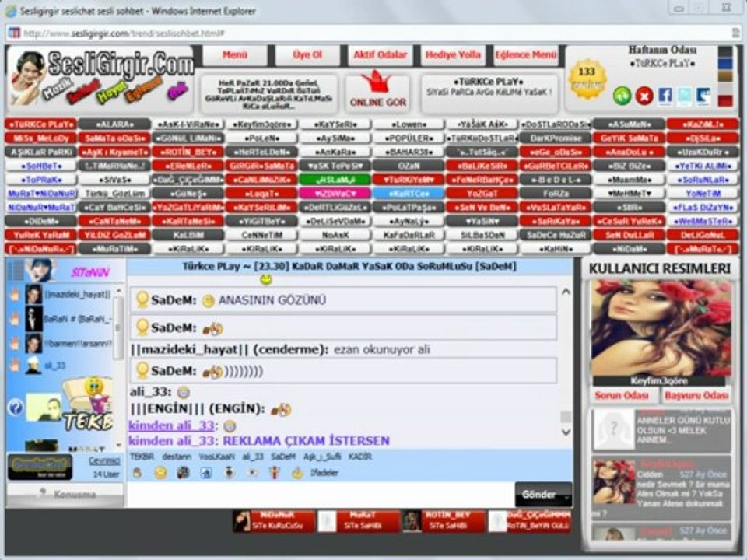The height and width of the screenshot is (560, 747).
Task: Click the SesliGirgir.Com logo
Action: point(101,79)
